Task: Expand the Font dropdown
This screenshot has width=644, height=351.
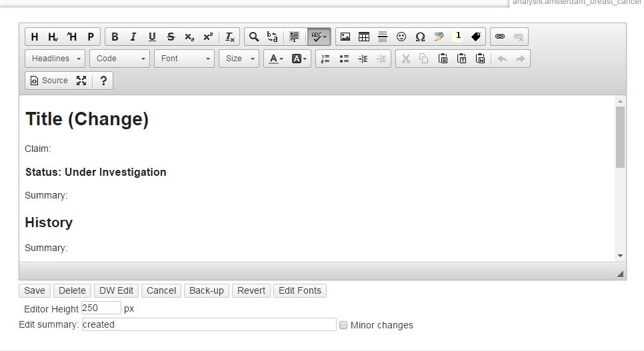Action: tap(185, 59)
